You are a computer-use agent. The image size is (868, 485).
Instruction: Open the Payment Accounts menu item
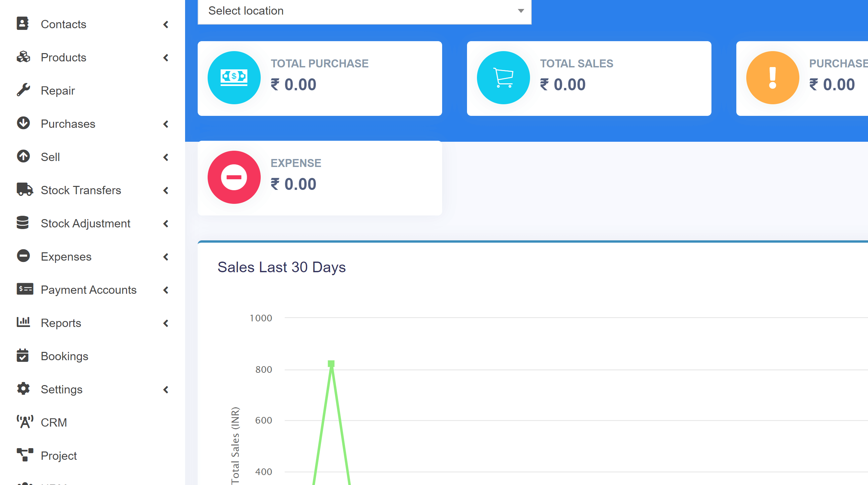point(88,290)
